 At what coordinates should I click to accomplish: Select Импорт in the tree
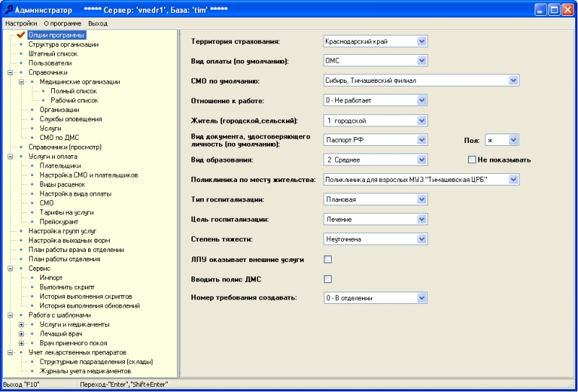click(51, 278)
